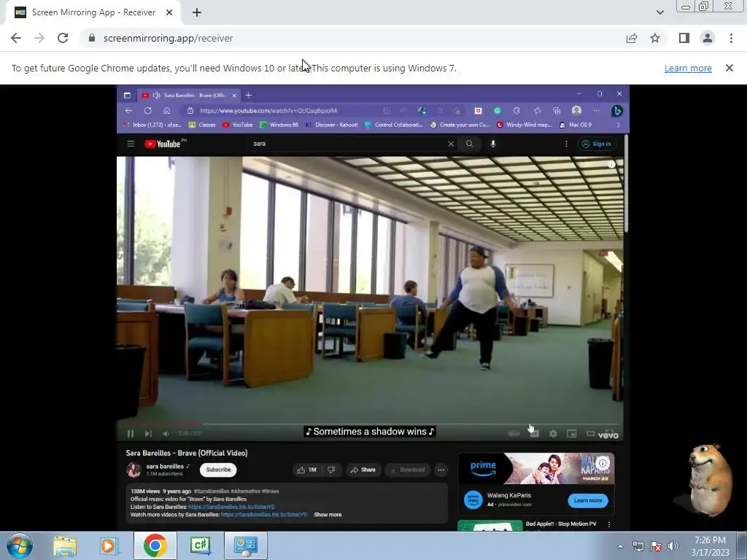Screen dimensions: 747x560
Task: Open the Chrome profile menu
Action: tap(708, 38)
